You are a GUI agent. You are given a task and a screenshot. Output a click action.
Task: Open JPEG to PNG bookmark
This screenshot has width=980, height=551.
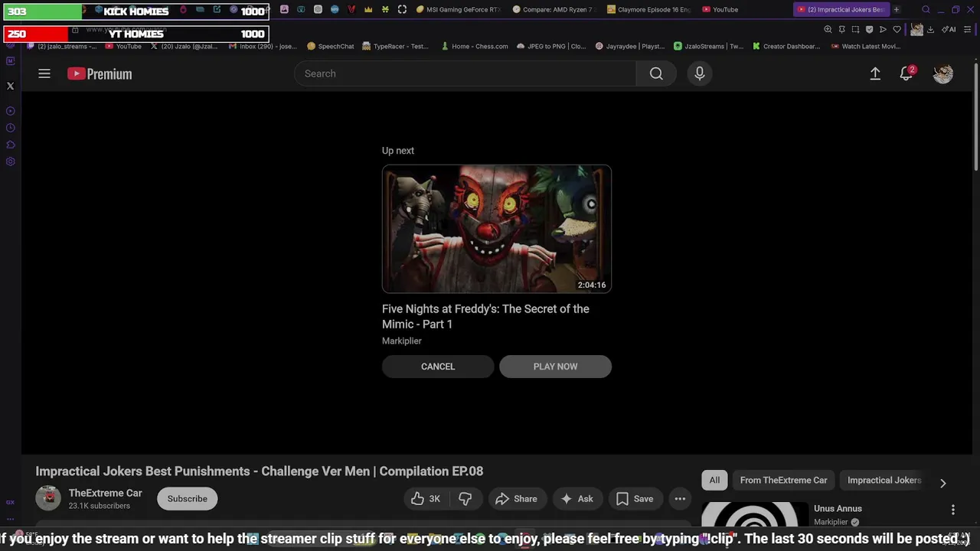click(x=550, y=46)
